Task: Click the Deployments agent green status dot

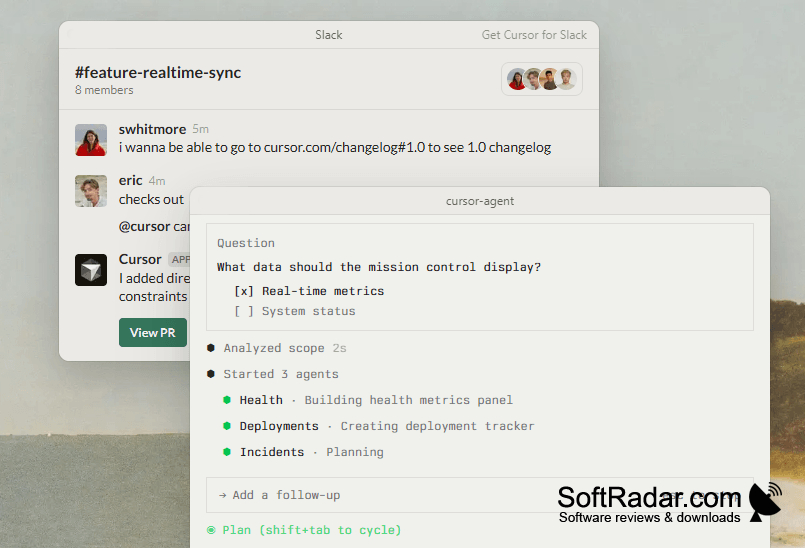Action: (227, 426)
